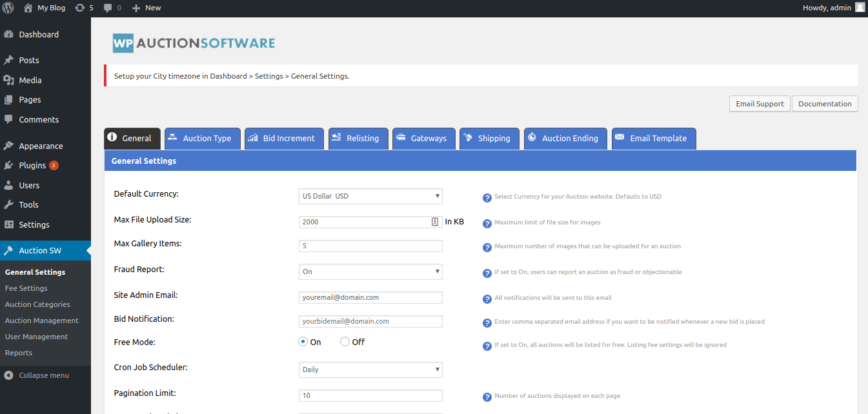Click the Plugins plug icon
The height and width of the screenshot is (414, 868).
pyautogui.click(x=8, y=165)
